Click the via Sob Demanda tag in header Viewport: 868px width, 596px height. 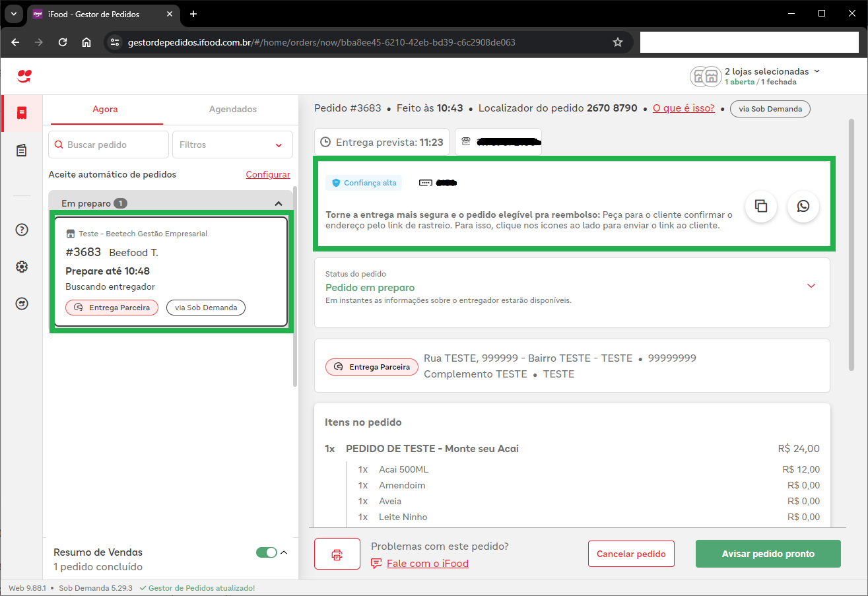coord(770,109)
